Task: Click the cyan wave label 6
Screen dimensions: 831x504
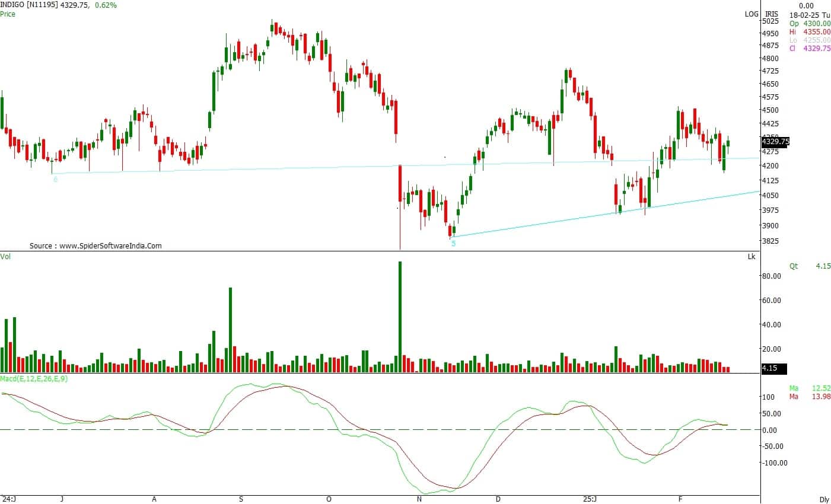Action: click(55, 179)
